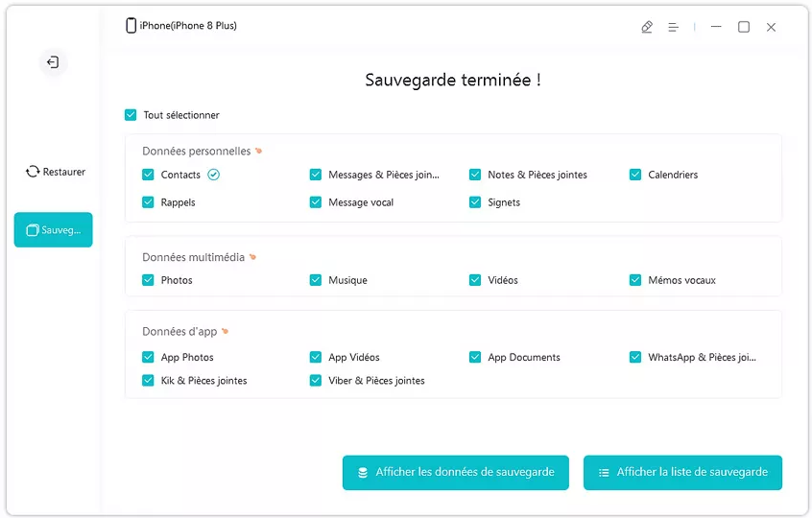Image resolution: width=812 pixels, height=518 pixels.
Task: Click the exit/back icon in sidebar
Action: (x=53, y=62)
